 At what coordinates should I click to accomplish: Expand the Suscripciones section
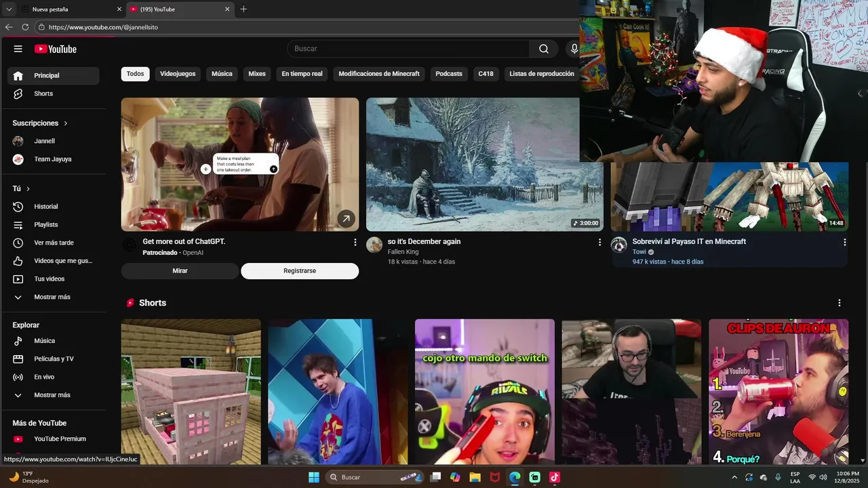pos(41,123)
